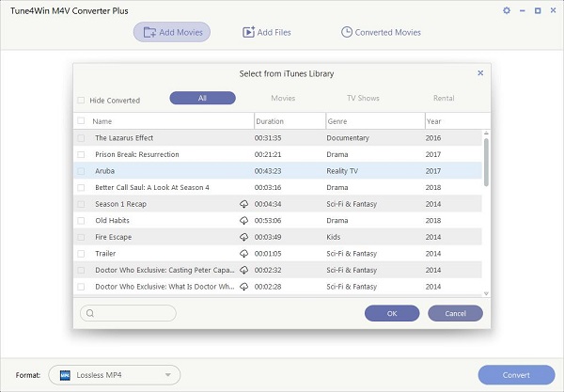Screen dimensions: 564x392
Task: Select the row named Aruba
Action: (x=277, y=171)
